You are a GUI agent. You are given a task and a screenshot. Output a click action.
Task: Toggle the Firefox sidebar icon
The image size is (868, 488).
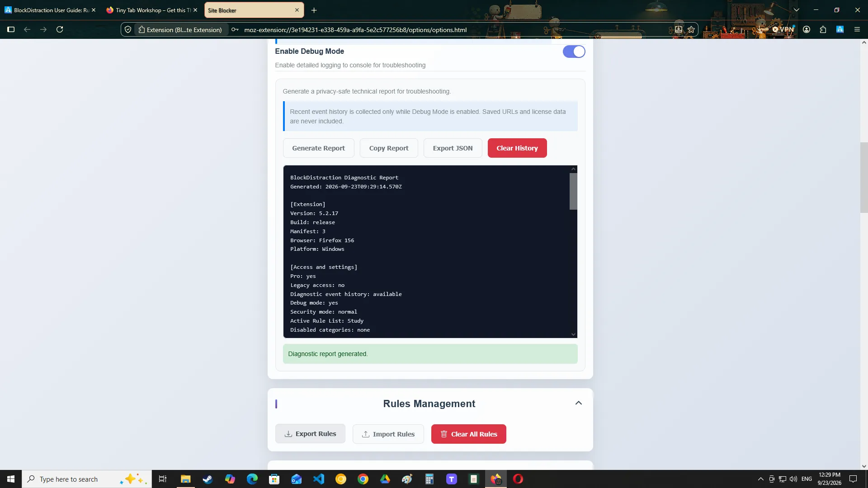click(x=11, y=29)
